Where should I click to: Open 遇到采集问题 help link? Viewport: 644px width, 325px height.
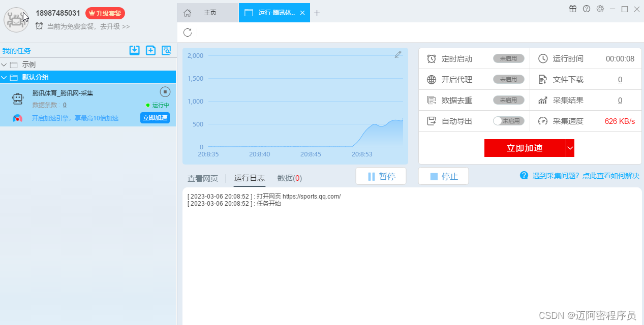click(586, 176)
